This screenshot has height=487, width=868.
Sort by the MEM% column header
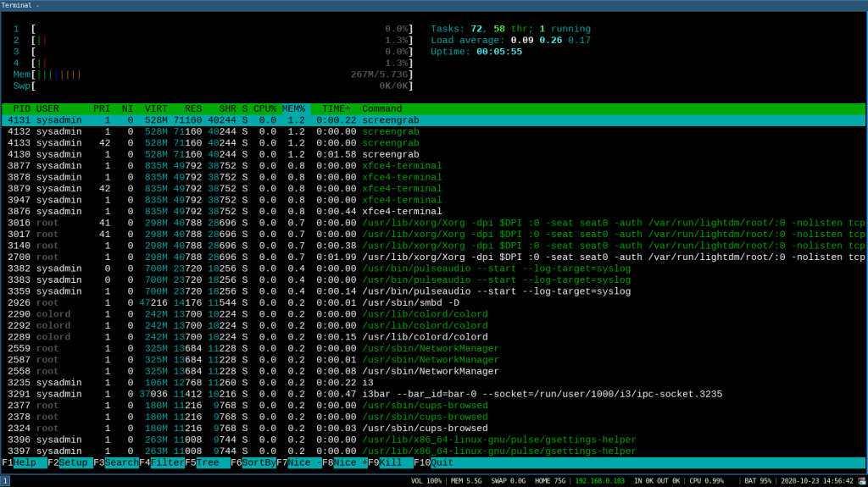coord(293,109)
